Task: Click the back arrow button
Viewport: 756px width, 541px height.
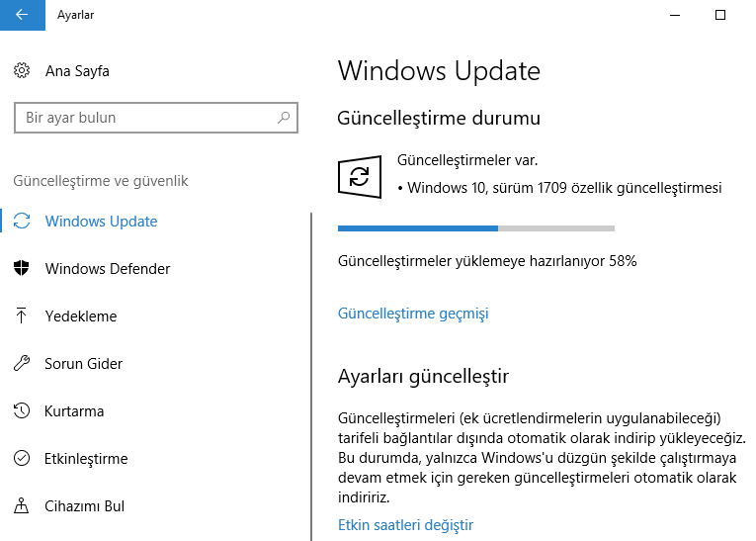Action: point(22,15)
